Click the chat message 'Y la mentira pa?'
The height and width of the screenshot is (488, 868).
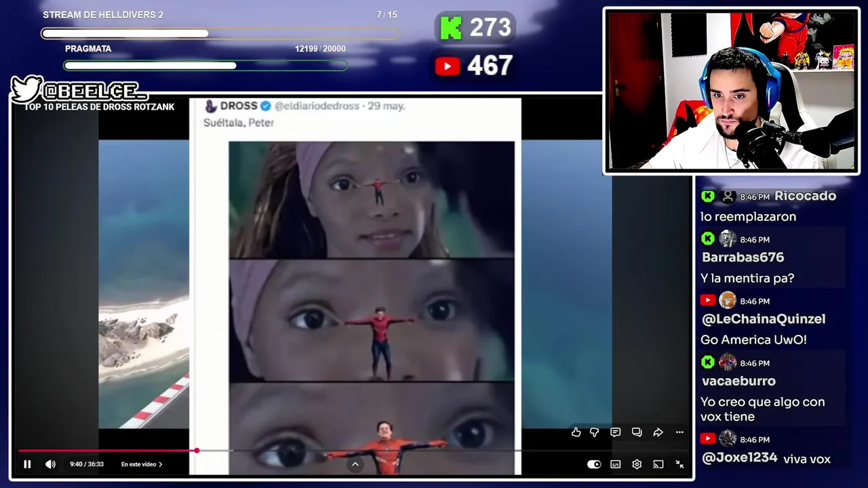[x=747, y=279]
